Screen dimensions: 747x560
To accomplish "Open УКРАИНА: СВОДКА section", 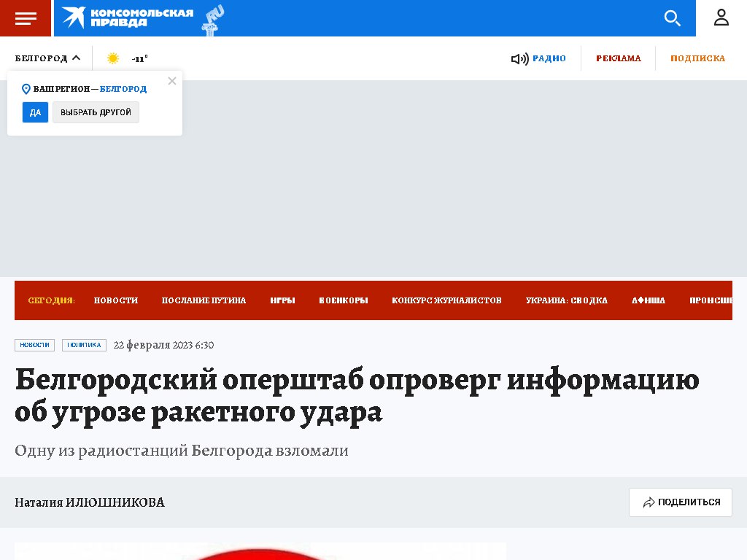I will coord(566,300).
